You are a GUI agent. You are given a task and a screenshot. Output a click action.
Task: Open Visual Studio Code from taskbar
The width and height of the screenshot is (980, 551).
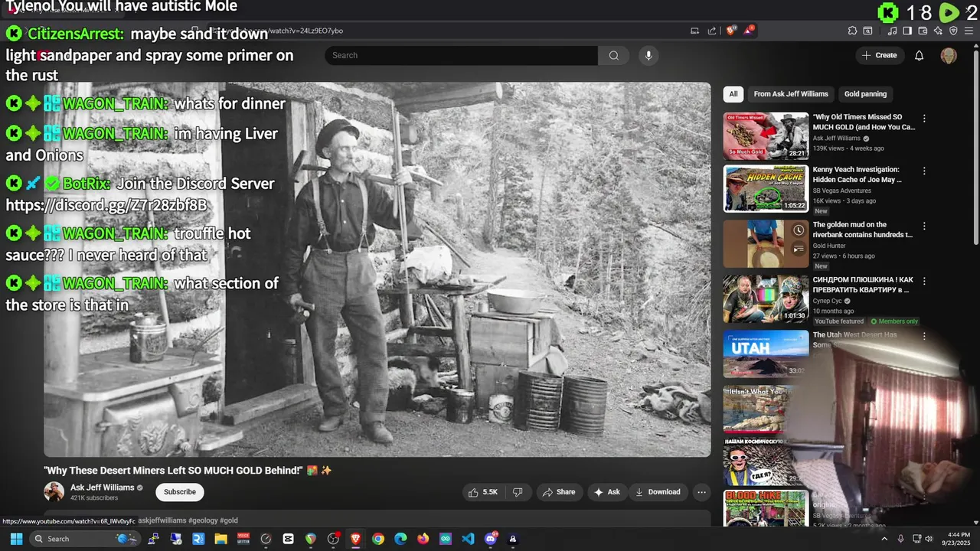click(x=468, y=539)
